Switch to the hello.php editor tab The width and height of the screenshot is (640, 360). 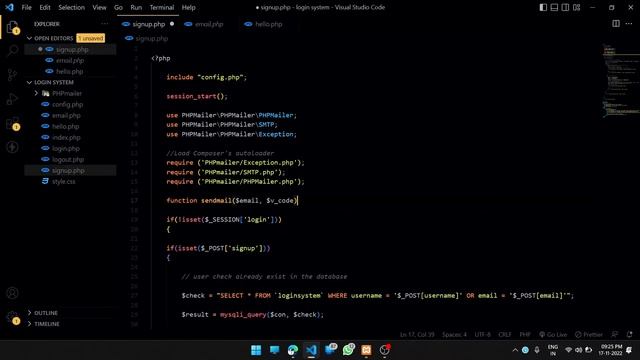[268, 24]
